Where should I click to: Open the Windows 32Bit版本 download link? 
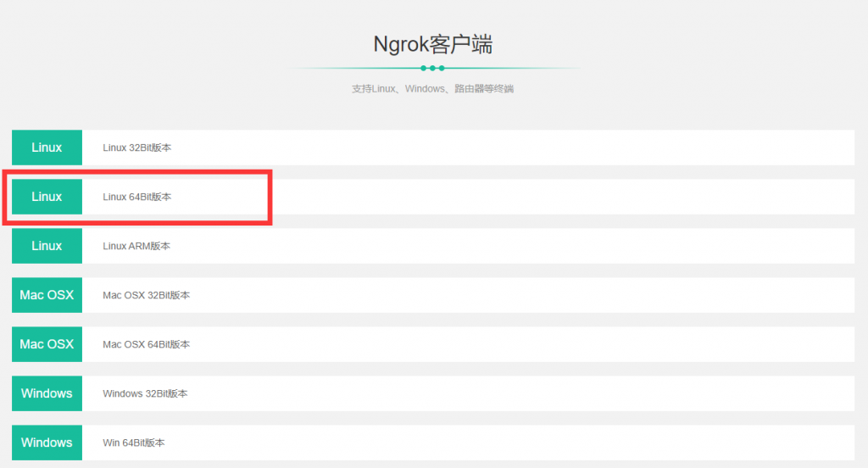click(x=145, y=393)
